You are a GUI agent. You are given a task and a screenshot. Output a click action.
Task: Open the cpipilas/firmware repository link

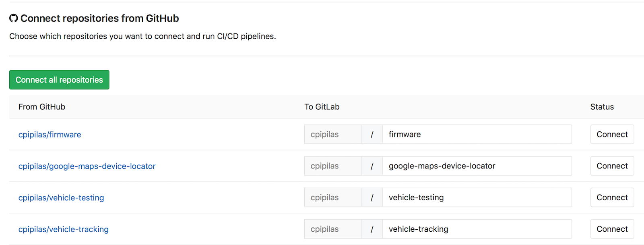click(50, 135)
